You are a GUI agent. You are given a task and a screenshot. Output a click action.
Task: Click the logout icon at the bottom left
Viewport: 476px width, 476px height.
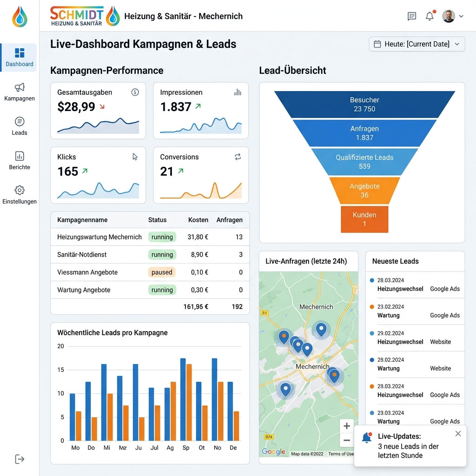(19, 459)
